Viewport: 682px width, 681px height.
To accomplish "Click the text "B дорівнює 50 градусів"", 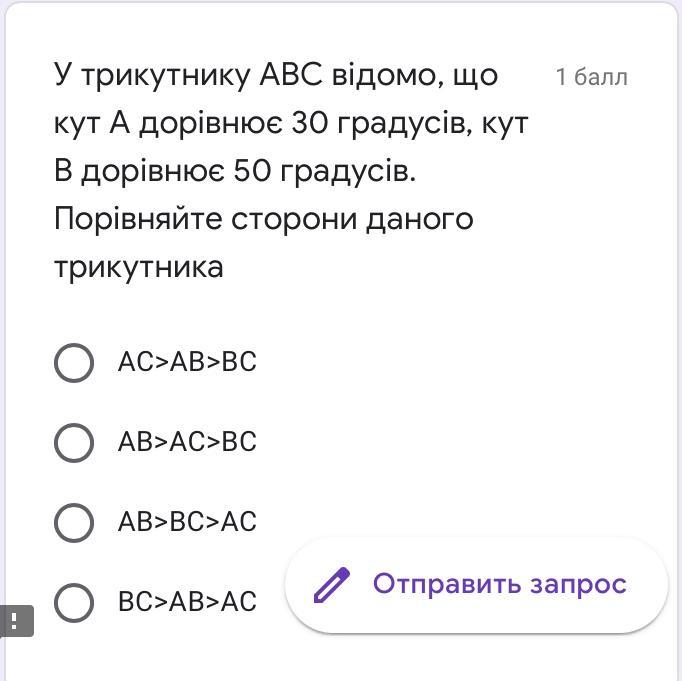I will click(235, 171).
